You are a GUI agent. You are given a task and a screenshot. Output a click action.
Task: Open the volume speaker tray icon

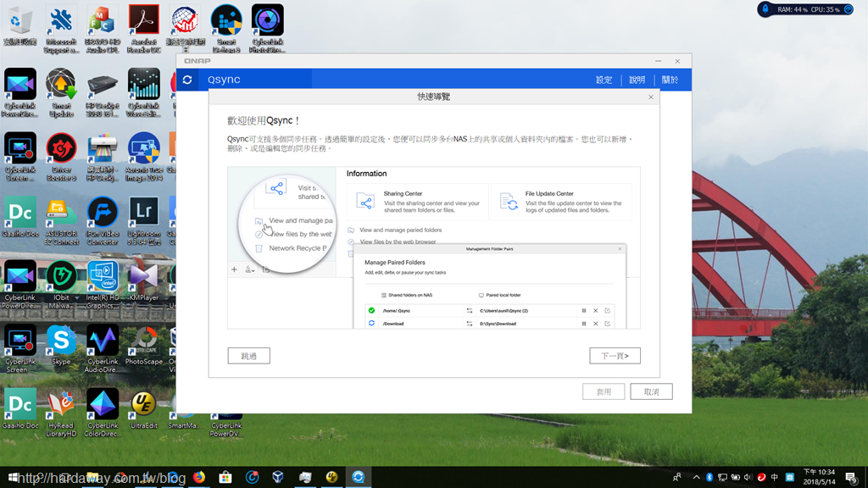748,477
